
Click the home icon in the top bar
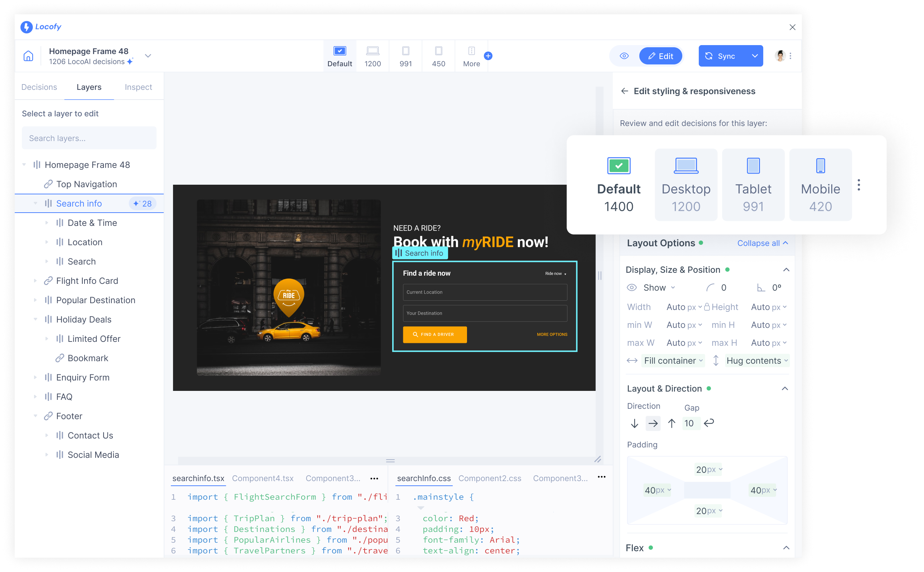(28, 55)
